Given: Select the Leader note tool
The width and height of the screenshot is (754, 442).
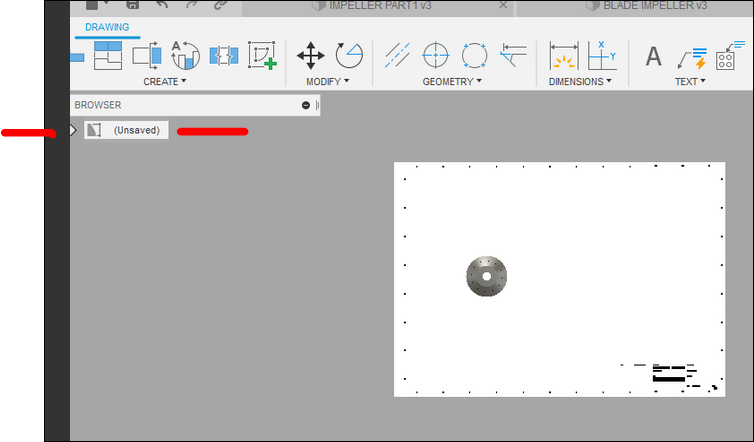Looking at the screenshot, I should coord(692,58).
